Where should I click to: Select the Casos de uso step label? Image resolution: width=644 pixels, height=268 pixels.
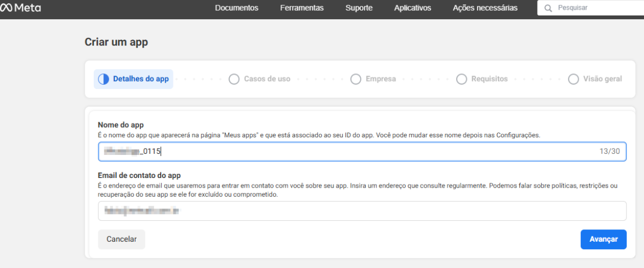tap(267, 79)
